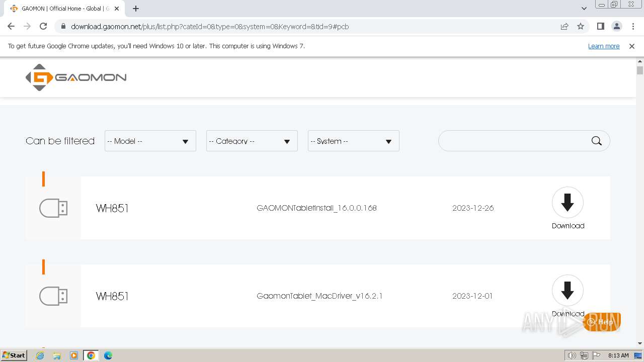Go back in Chrome
The height and width of the screenshot is (362, 644).
pos(11,27)
